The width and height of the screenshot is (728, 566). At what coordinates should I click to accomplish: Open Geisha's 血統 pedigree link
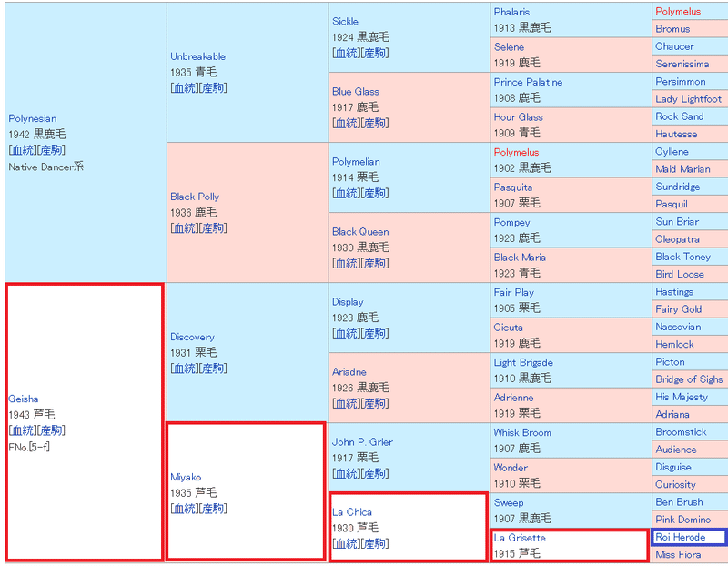coord(23,430)
